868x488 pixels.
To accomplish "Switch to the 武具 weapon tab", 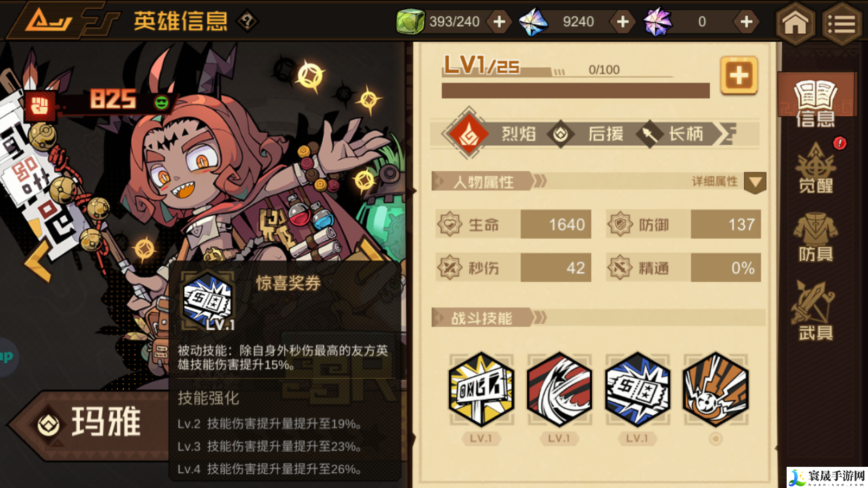I will pyautogui.click(x=815, y=311).
